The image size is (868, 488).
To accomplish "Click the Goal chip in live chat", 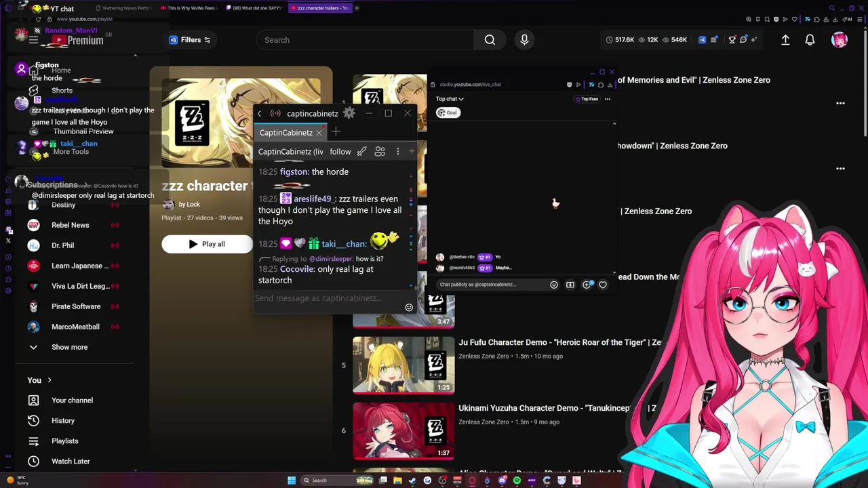I will (x=448, y=113).
